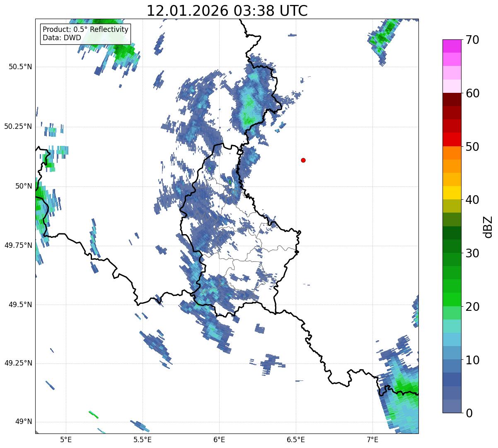
Task: Click the latitude label "50.5°N"
Action: point(21,67)
